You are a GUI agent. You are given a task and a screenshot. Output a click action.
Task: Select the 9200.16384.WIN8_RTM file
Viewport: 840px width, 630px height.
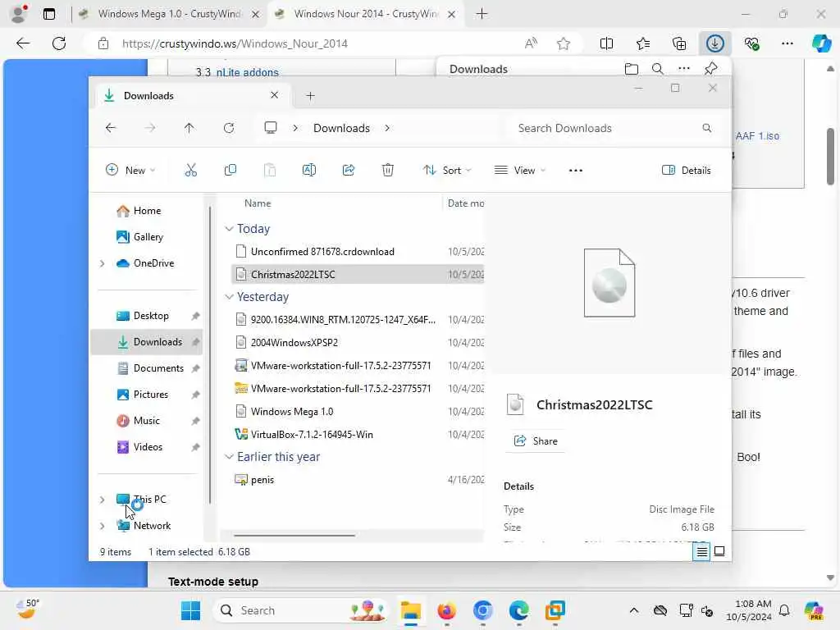343,320
